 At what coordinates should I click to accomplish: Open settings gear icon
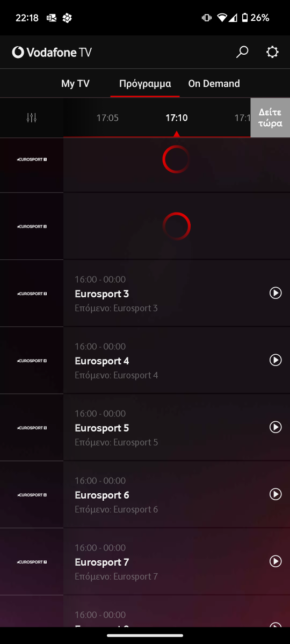[x=272, y=52]
